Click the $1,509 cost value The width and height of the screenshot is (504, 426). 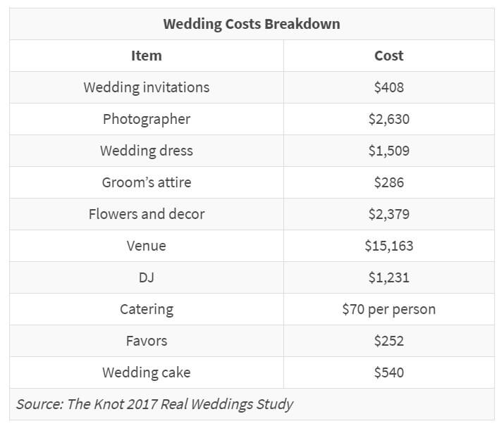[389, 151]
